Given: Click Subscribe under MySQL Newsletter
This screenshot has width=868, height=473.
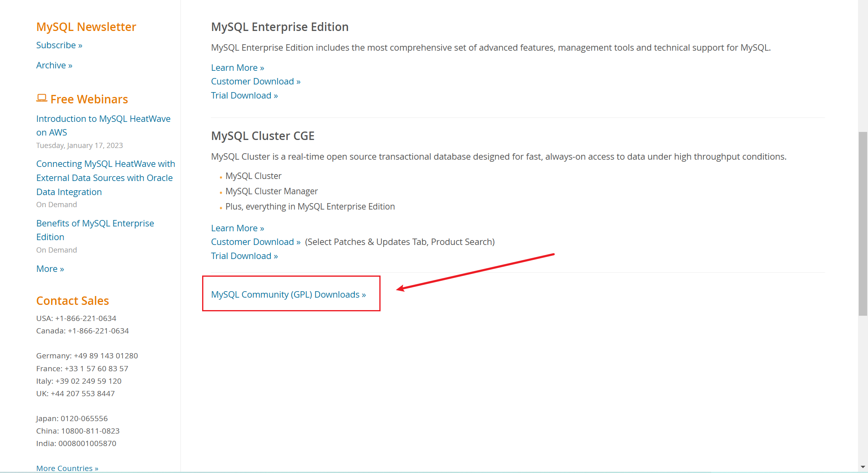Looking at the screenshot, I should (55, 45).
